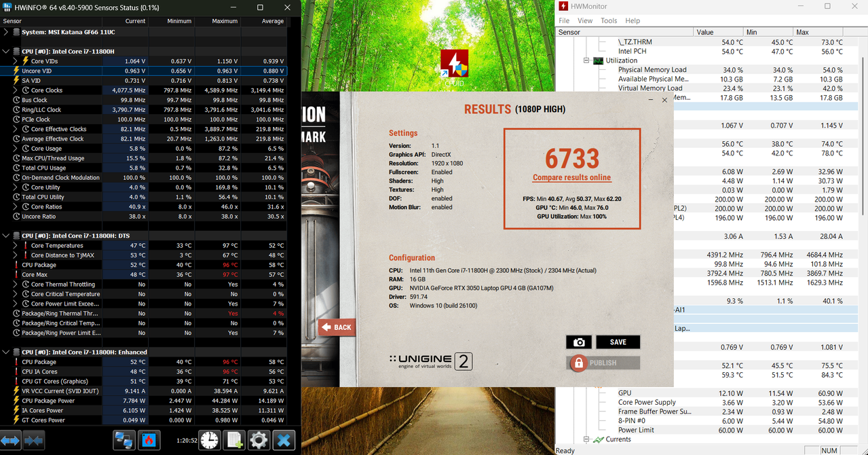
Task: Click the Uncore VID lightning bolt icon
Action: [x=16, y=71]
